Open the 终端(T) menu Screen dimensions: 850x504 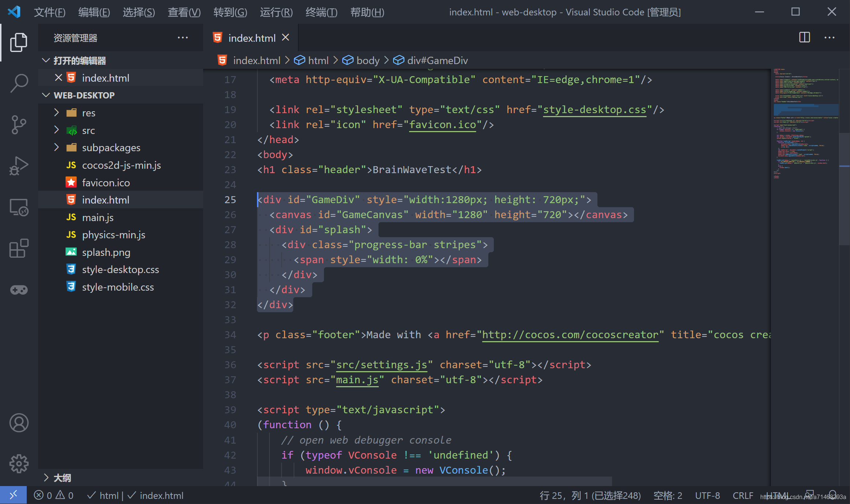[x=321, y=12]
